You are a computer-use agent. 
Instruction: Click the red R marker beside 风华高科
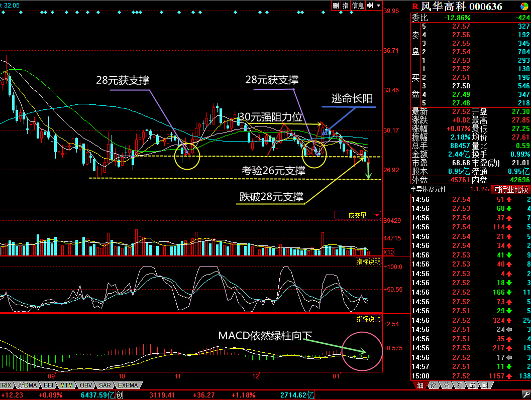pyautogui.click(x=415, y=6)
